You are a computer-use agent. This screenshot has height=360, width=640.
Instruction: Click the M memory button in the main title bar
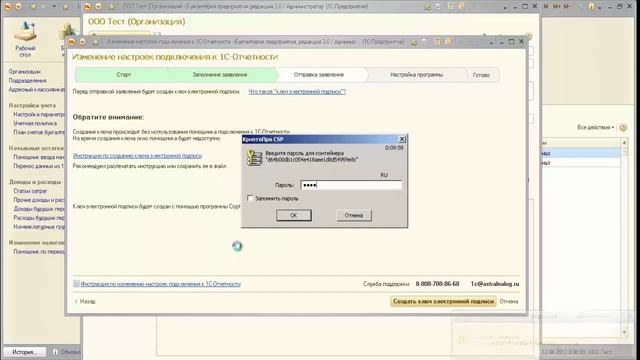coord(547,7)
